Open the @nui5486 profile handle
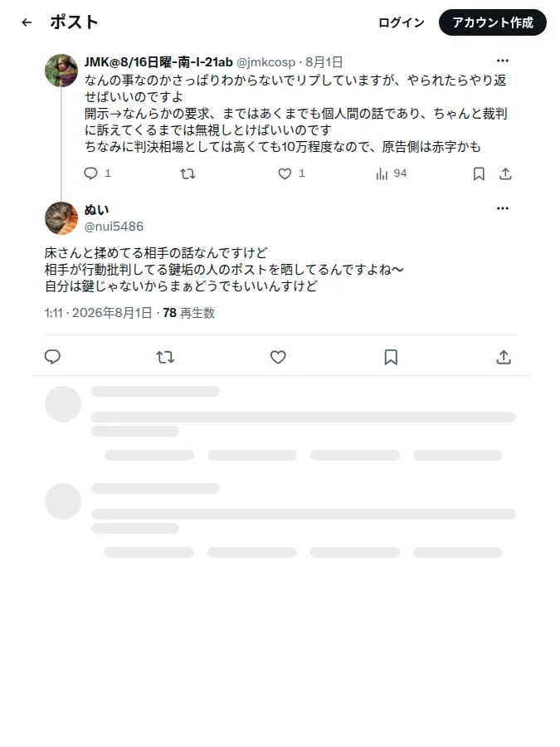560x747 pixels. (x=114, y=227)
